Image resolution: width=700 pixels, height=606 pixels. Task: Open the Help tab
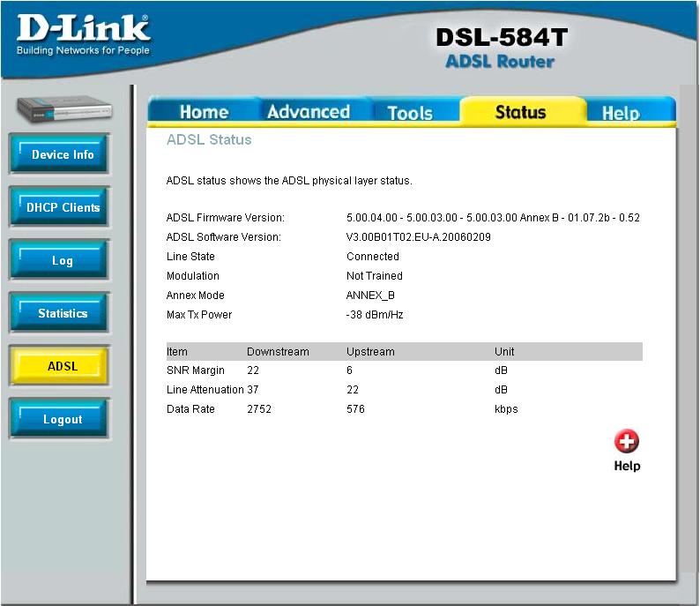621,113
